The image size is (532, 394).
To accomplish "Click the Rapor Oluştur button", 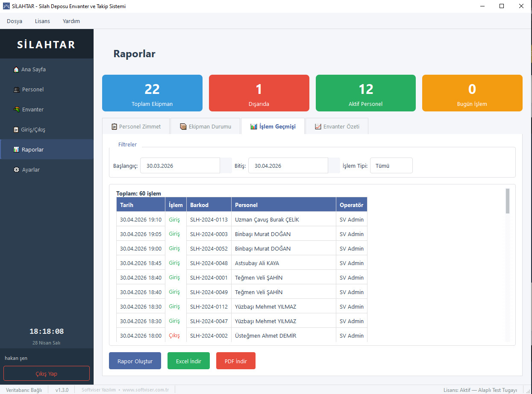I will coord(135,361).
